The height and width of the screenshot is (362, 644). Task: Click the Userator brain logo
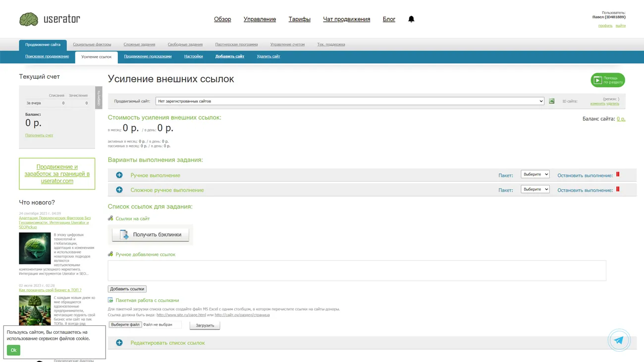(29, 19)
